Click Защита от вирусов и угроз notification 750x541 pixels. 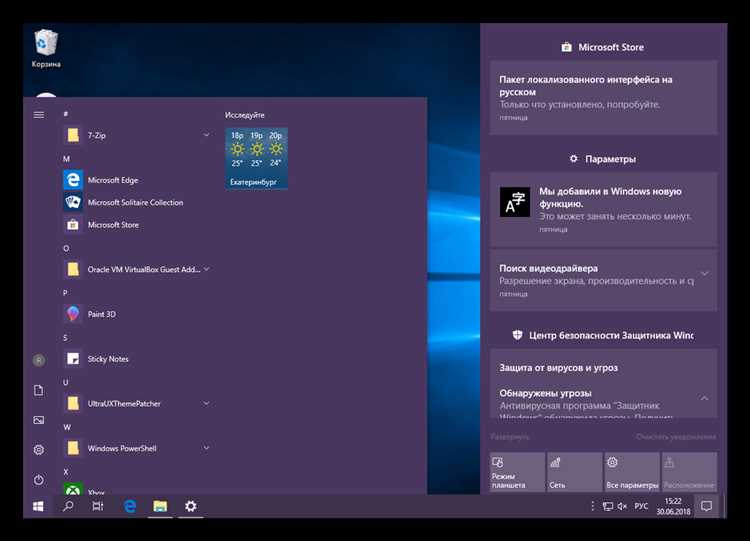click(559, 368)
